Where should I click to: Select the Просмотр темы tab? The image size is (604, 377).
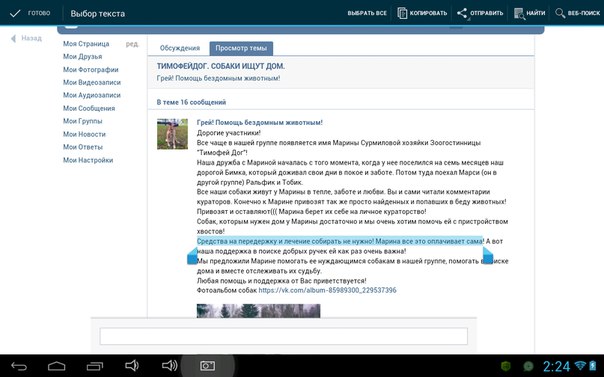(241, 48)
